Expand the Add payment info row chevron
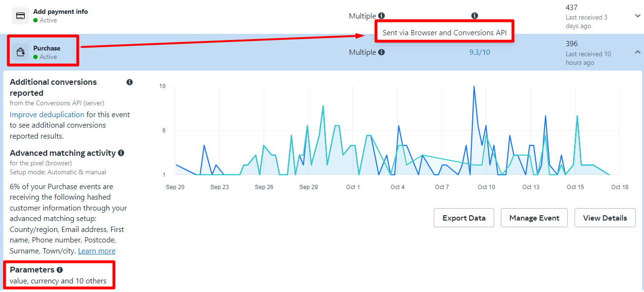 638,16
